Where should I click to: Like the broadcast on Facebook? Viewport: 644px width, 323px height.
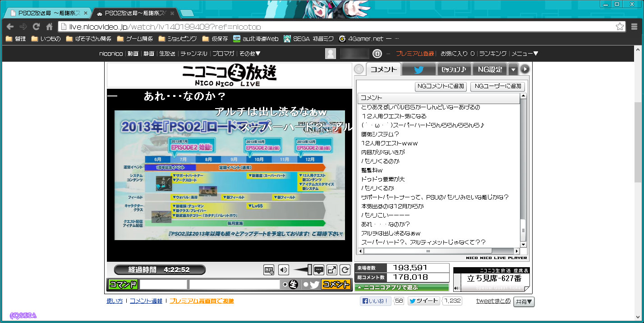(x=376, y=301)
